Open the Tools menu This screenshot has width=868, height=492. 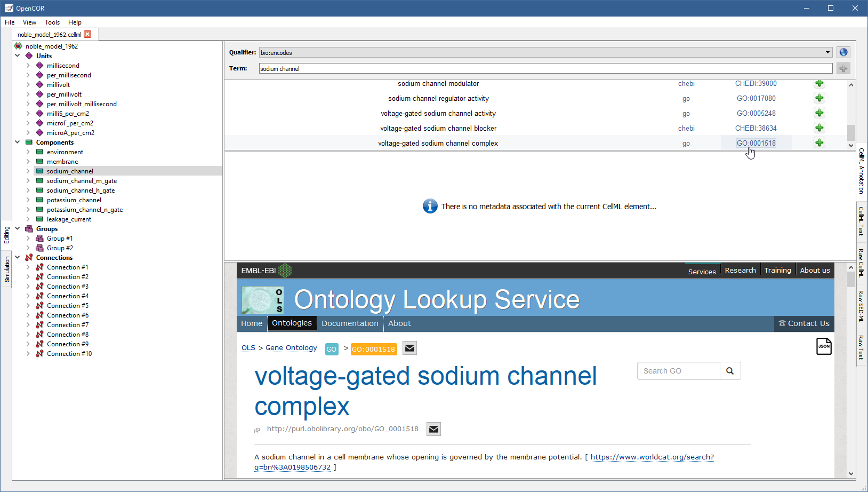52,22
